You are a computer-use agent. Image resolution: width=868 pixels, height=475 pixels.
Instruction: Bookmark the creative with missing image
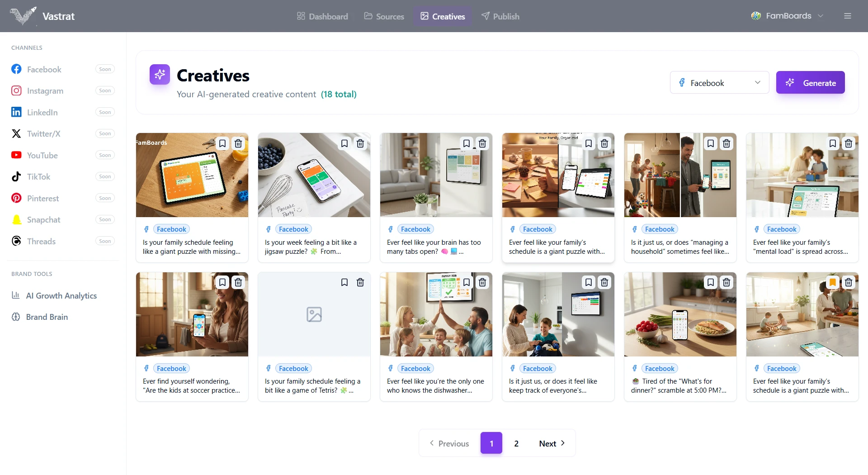(x=344, y=282)
